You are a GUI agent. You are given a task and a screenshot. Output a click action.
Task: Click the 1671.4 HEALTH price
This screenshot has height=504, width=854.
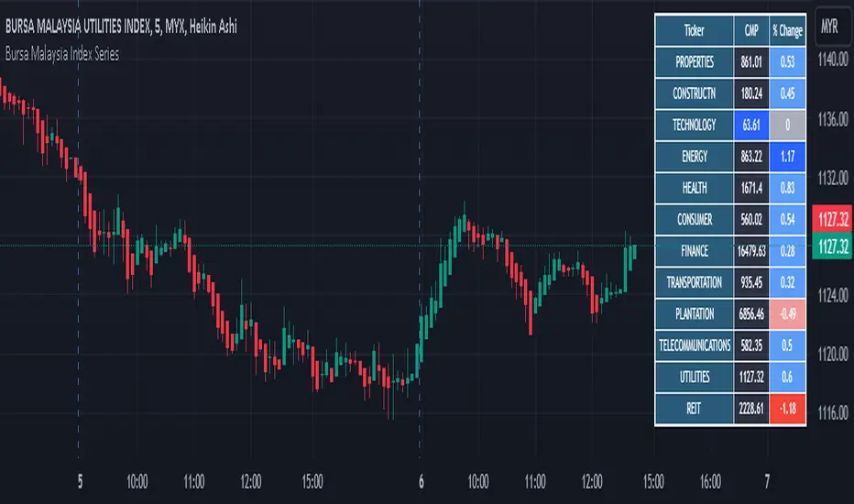pos(751,188)
